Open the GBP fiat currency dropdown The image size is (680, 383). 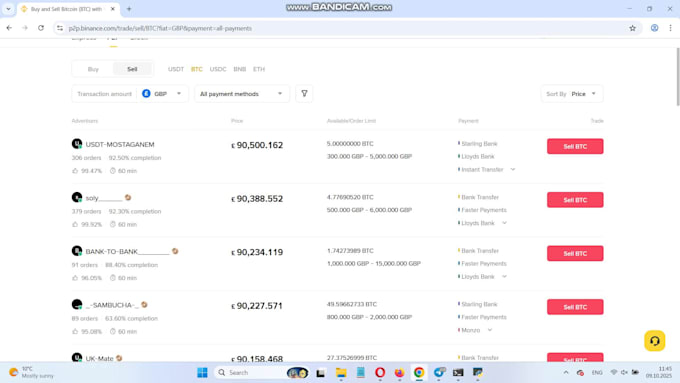tap(162, 94)
